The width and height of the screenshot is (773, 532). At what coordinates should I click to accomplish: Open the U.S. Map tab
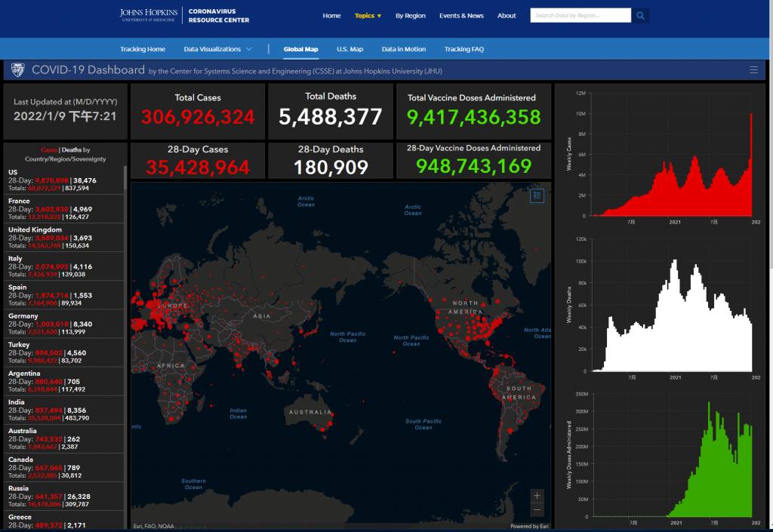point(350,49)
